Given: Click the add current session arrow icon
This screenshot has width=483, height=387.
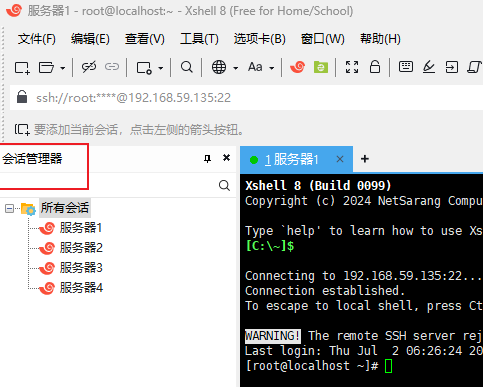Looking at the screenshot, I should pyautogui.click(x=22, y=129).
